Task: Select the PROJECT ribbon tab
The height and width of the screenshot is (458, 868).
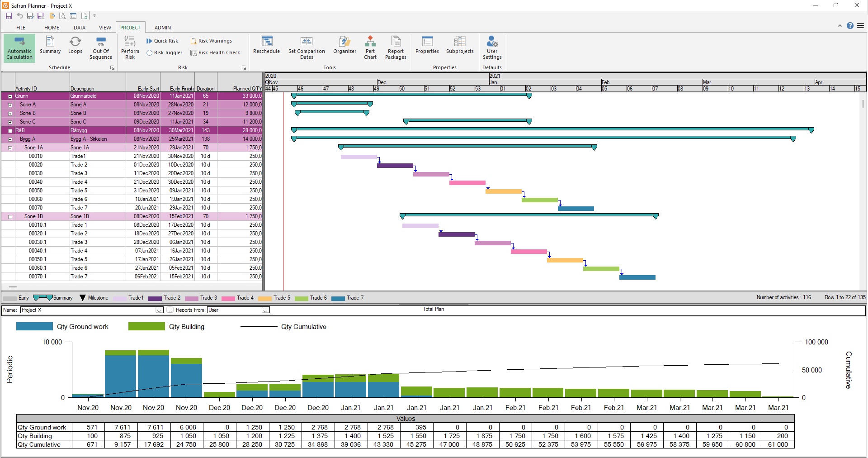Action: coord(130,28)
